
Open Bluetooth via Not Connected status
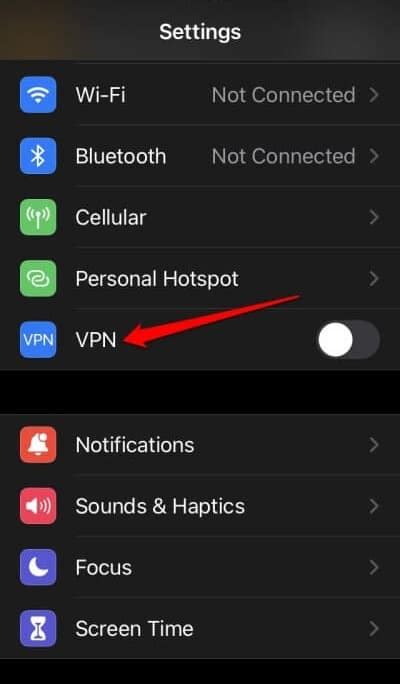point(284,156)
